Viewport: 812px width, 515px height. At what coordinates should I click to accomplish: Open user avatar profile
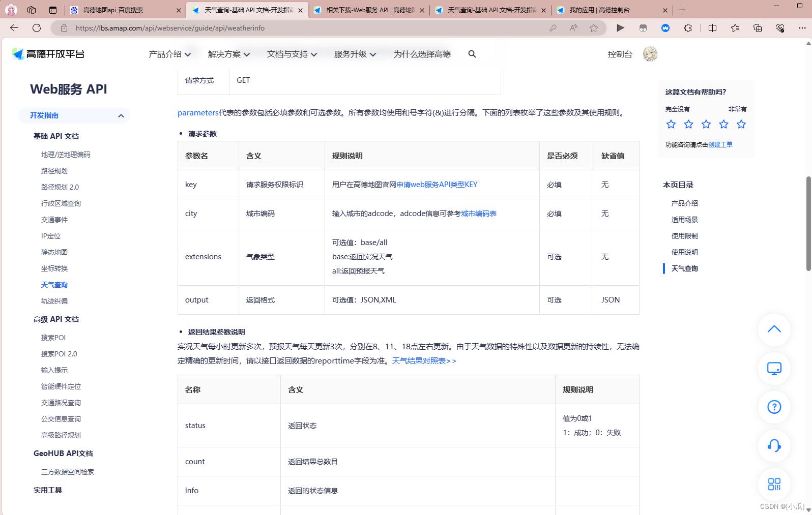point(650,54)
